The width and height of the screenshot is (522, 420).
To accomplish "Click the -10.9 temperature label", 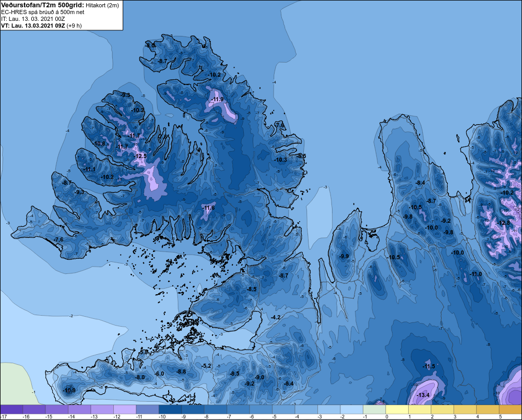I will (x=69, y=390).
